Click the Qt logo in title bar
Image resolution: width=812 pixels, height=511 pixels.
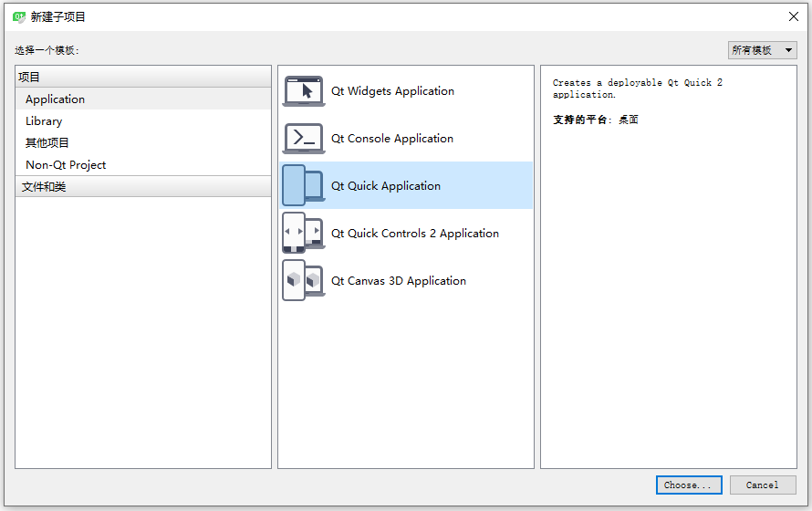tap(19, 17)
